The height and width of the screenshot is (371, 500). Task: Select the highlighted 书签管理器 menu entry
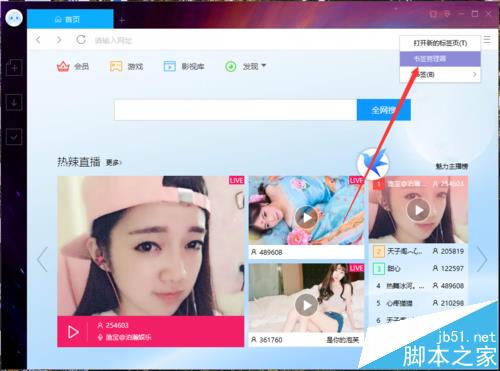440,59
